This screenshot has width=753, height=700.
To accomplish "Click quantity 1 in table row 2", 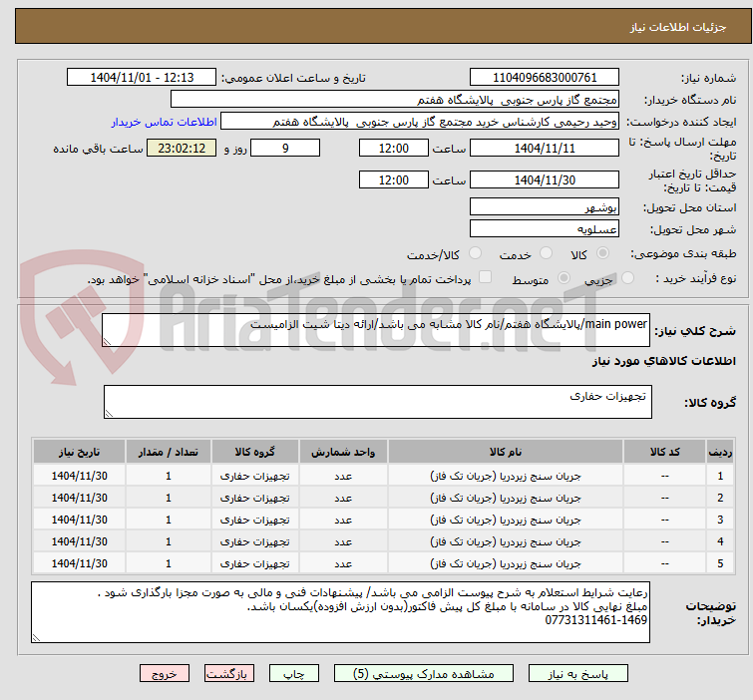I will click(x=169, y=498).
